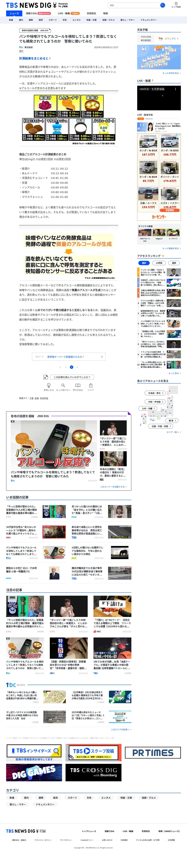Screen dimensions: 187x868
Task: Open the 地域 tab
Action: point(105,13)
